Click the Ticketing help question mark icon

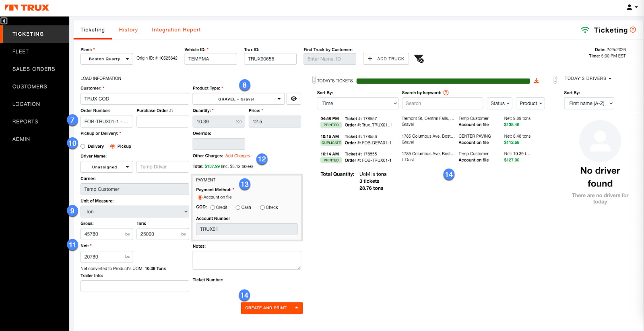633,30
